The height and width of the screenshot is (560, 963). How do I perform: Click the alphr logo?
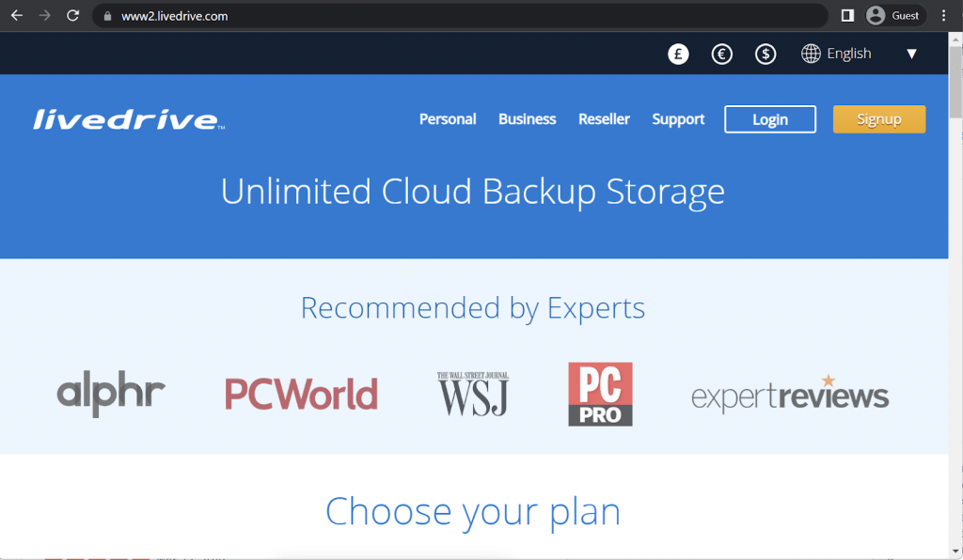[x=110, y=394]
